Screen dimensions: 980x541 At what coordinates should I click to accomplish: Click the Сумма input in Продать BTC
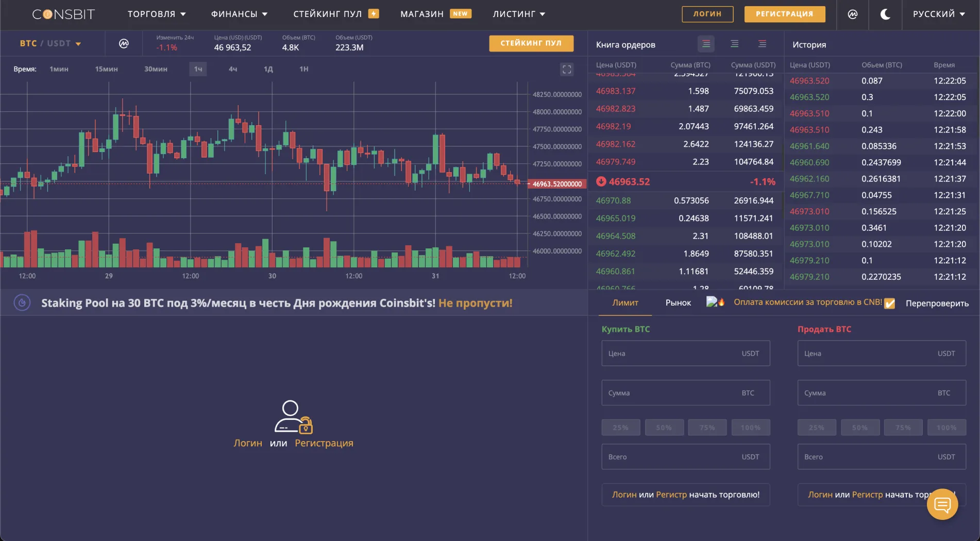pyautogui.click(x=882, y=393)
